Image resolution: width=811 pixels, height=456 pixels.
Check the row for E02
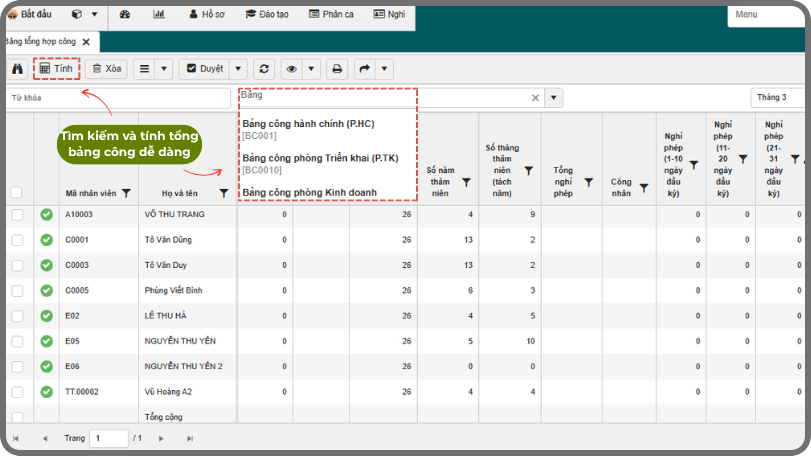point(17,316)
